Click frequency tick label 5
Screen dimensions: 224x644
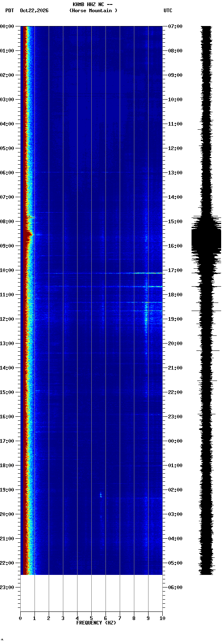coord(91,618)
